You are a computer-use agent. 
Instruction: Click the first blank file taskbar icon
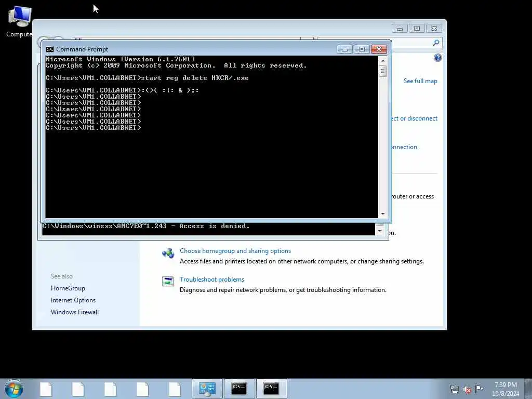46,389
